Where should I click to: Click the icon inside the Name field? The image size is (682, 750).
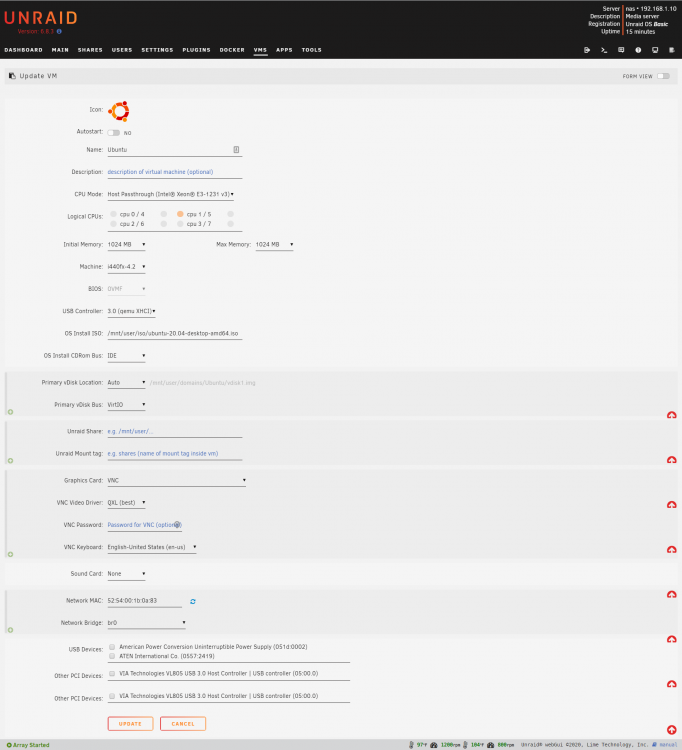[236, 150]
